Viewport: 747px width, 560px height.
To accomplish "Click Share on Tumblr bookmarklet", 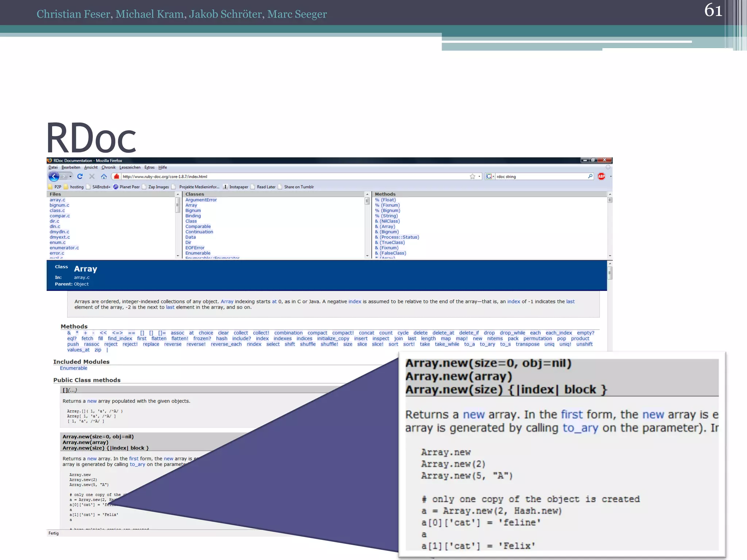I will (296, 187).
